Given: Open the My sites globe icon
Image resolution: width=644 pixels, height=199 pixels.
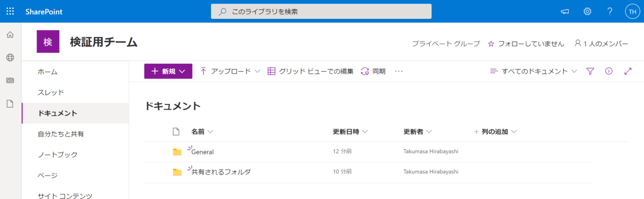Looking at the screenshot, I should click(10, 57).
